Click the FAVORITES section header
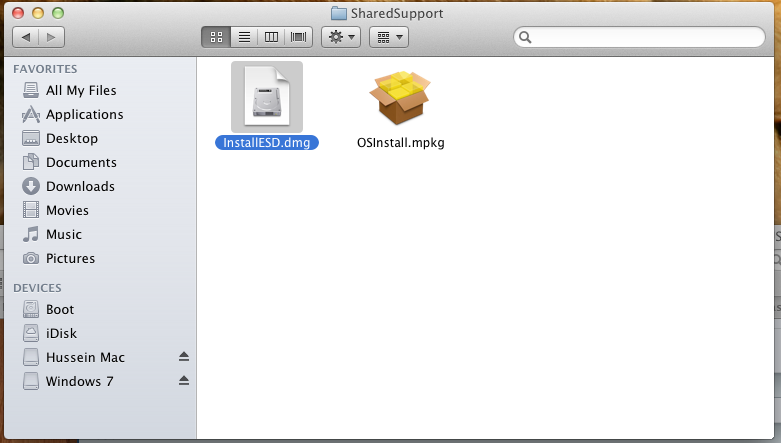The image size is (781, 443). pos(45,69)
